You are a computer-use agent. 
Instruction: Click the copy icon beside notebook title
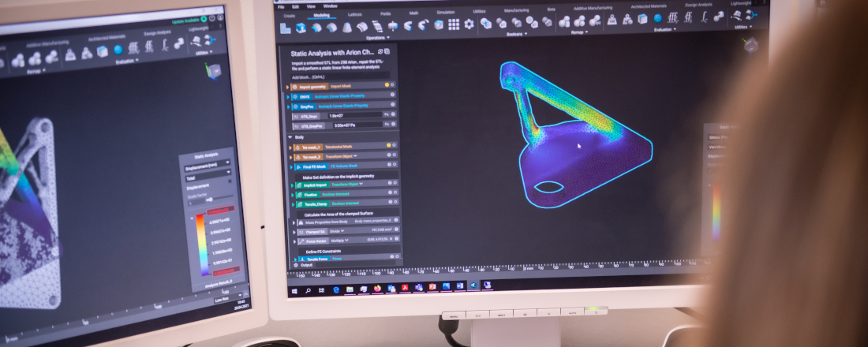tap(387, 51)
